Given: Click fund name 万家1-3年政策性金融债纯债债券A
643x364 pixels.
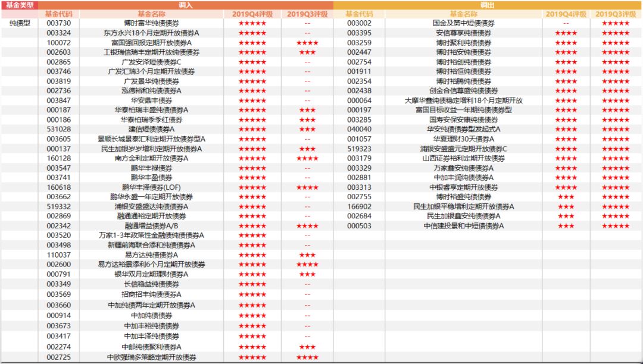Looking at the screenshot, I should (152, 236).
